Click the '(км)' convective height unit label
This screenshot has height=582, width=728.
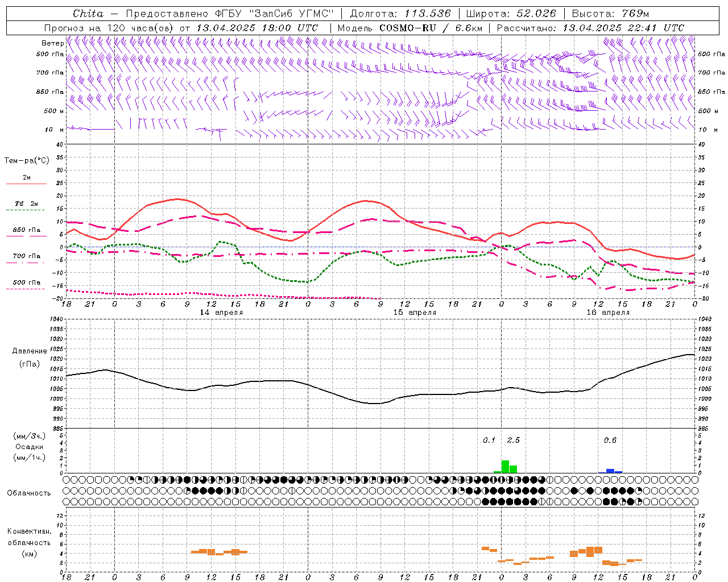(x=30, y=554)
